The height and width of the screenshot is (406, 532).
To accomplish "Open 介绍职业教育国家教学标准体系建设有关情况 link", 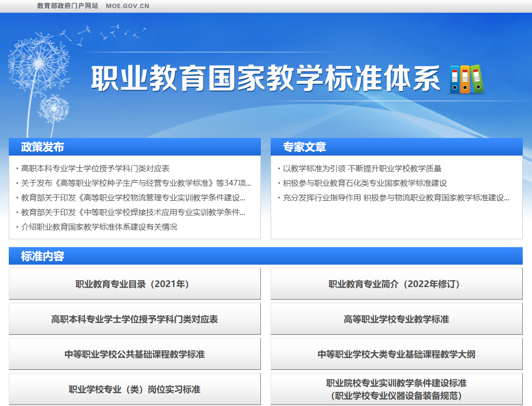I will [x=99, y=227].
